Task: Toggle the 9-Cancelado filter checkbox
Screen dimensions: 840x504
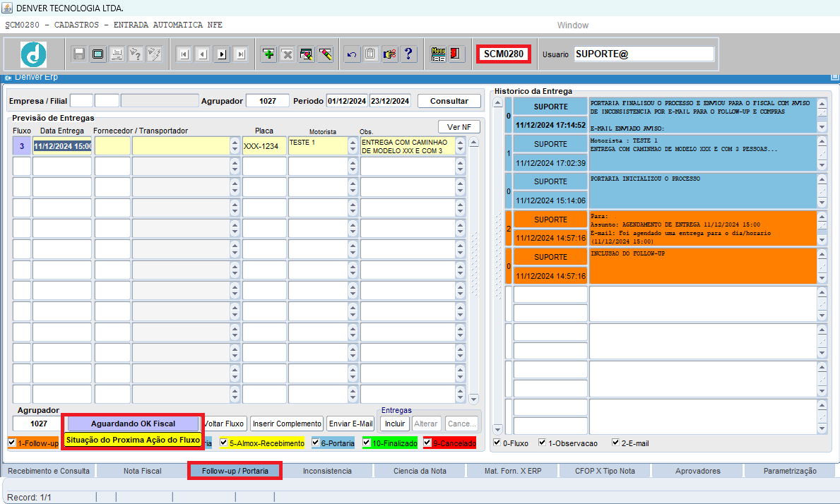Action: (x=427, y=443)
